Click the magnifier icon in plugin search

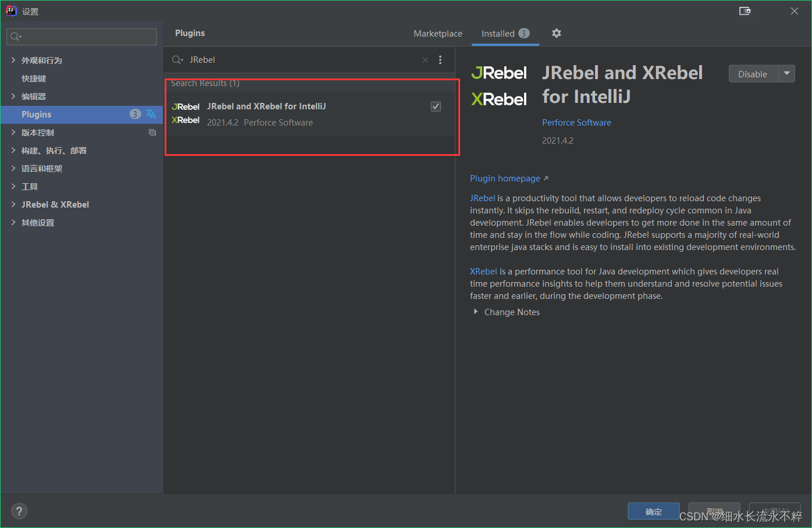click(x=177, y=60)
